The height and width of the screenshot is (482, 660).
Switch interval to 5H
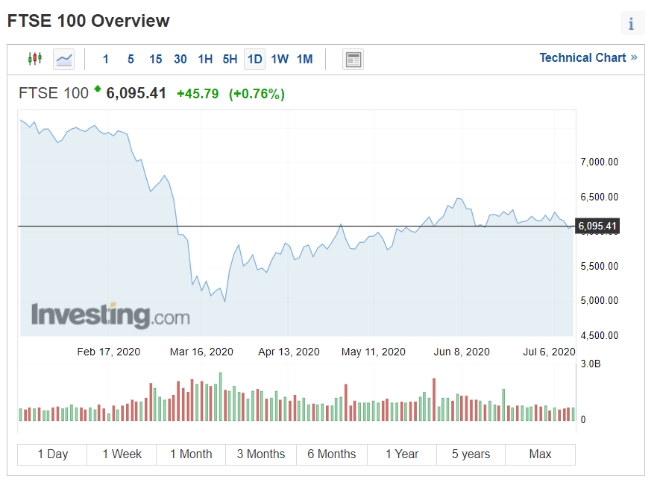230,59
